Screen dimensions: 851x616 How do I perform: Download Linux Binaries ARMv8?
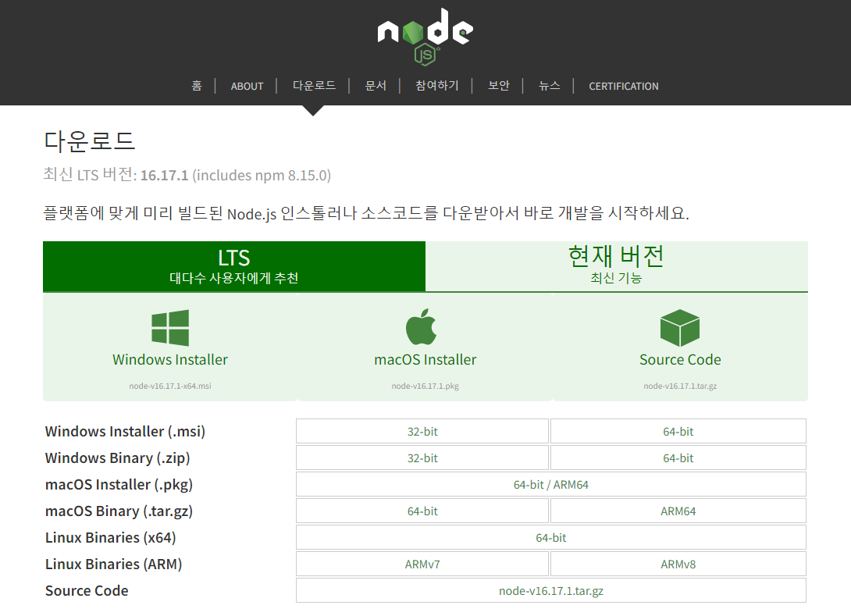click(678, 564)
